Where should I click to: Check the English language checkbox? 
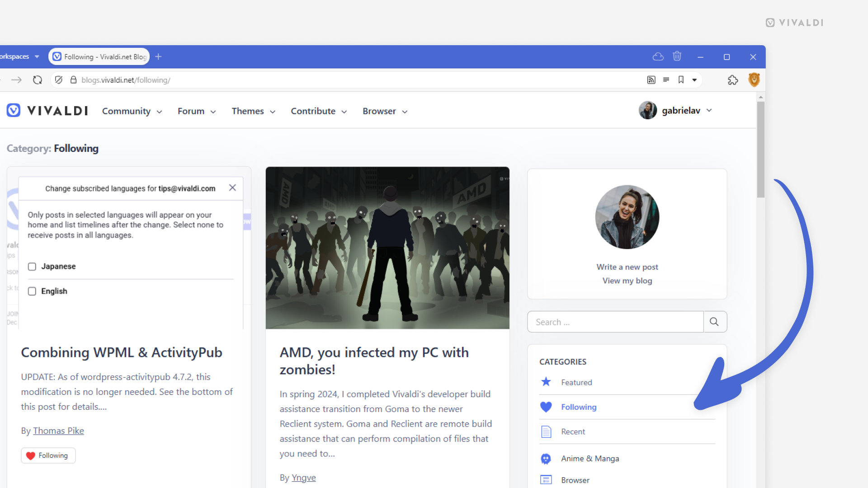tap(32, 291)
